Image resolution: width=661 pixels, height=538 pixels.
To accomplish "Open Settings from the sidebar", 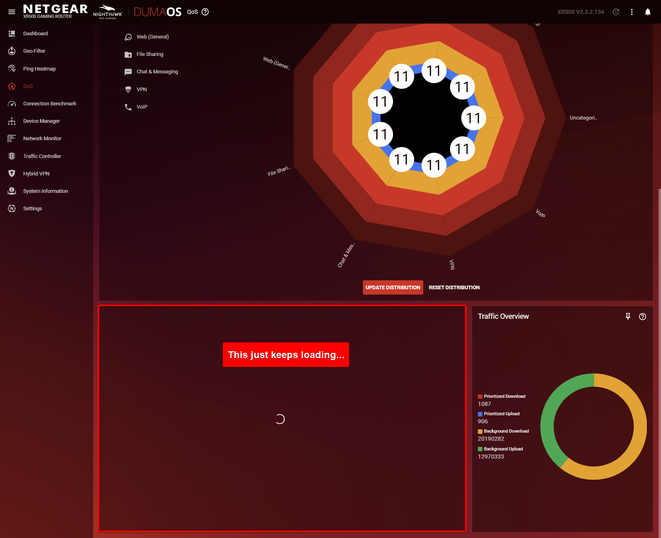I will [32, 208].
